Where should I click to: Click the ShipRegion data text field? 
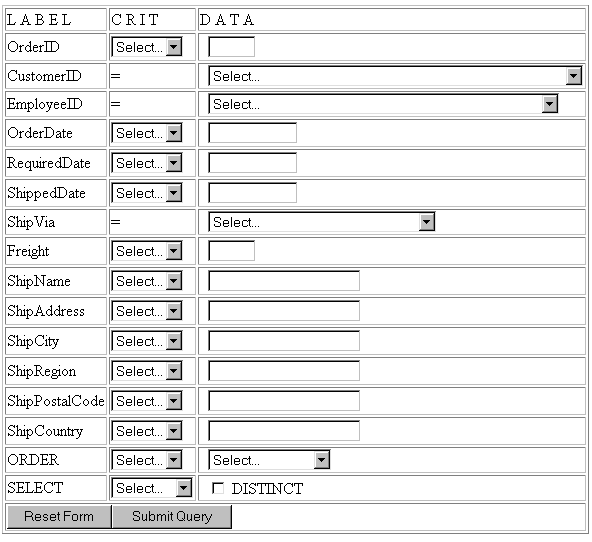tap(284, 371)
